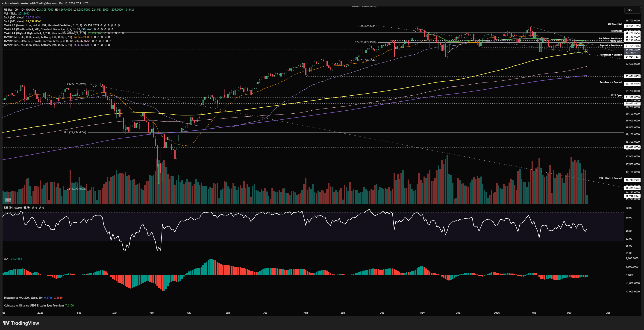Click Coinbase vs Binance Spot Premium label
The height and width of the screenshot is (330, 644).
coord(34,306)
